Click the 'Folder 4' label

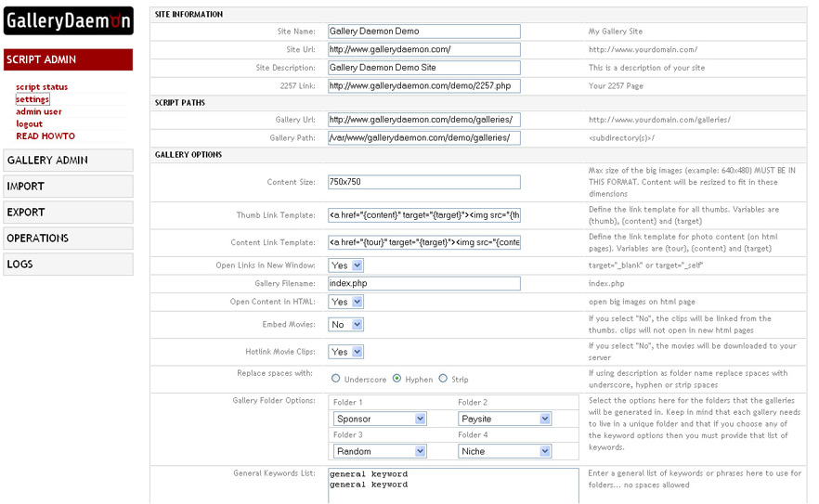(x=473, y=435)
